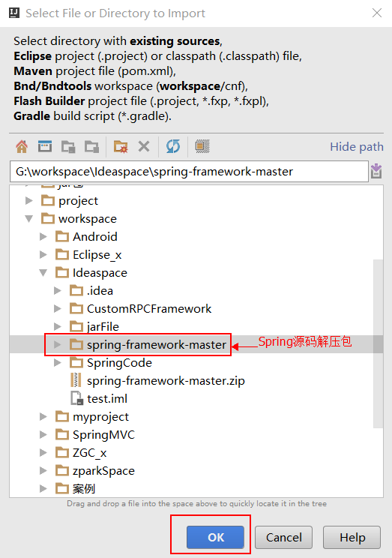
Task: Confirm import with the OK button
Action: pos(216,537)
